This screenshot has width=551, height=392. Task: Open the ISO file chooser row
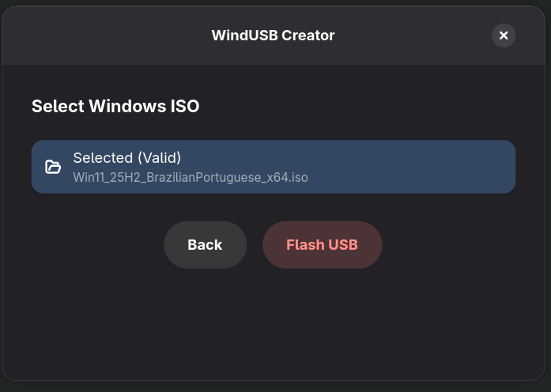pyautogui.click(x=273, y=167)
